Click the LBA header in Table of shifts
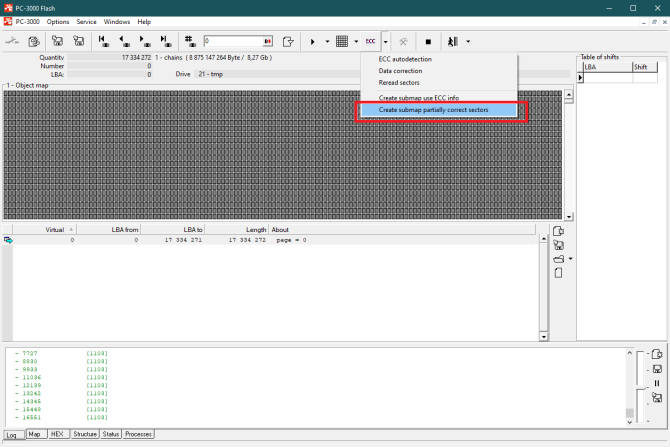The width and height of the screenshot is (670, 447). coord(608,67)
